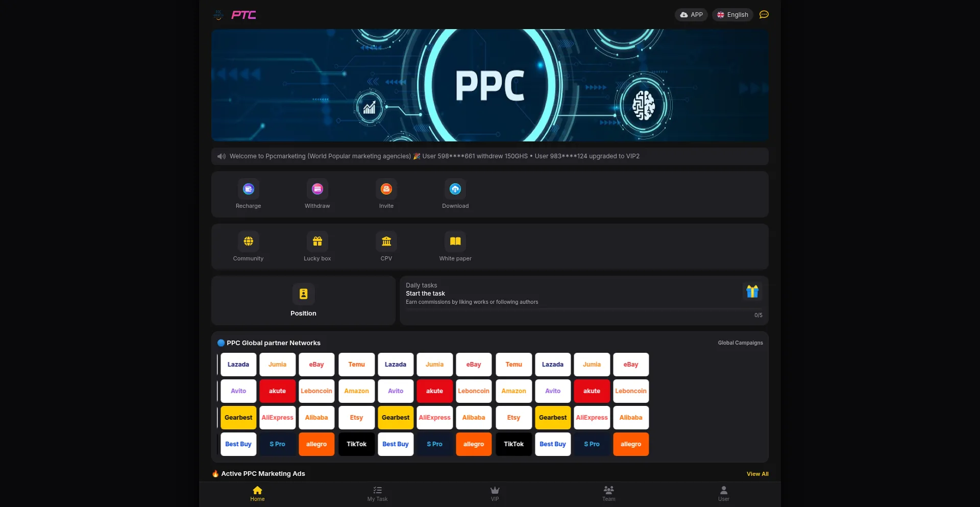Open the English language selector
Screen dimensions: 980x507
pyautogui.click(x=732, y=15)
